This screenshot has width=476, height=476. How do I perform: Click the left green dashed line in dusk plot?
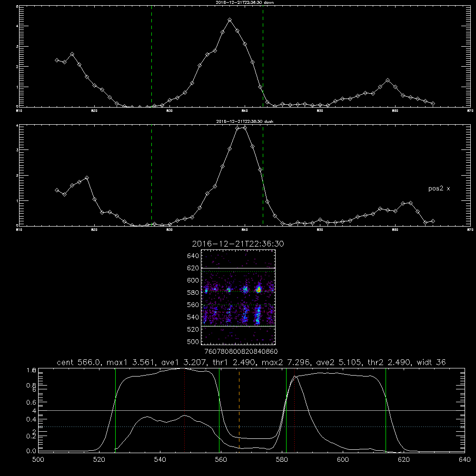152,175
